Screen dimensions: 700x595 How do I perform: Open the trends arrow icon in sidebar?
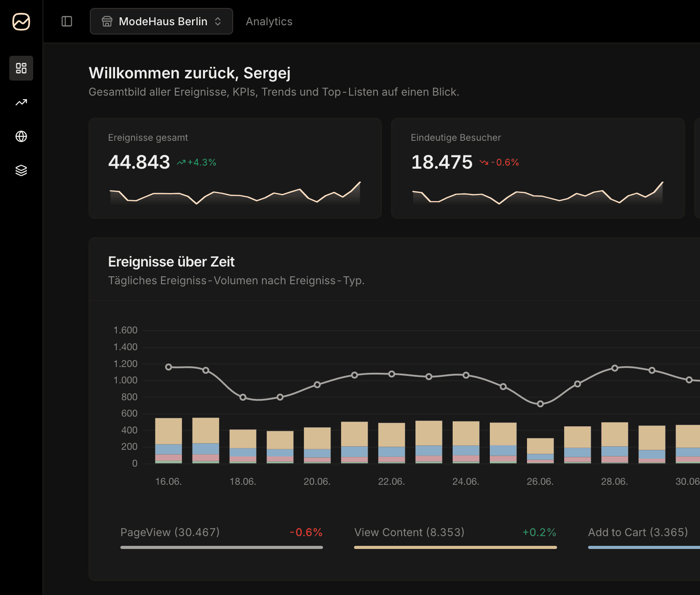click(x=21, y=102)
